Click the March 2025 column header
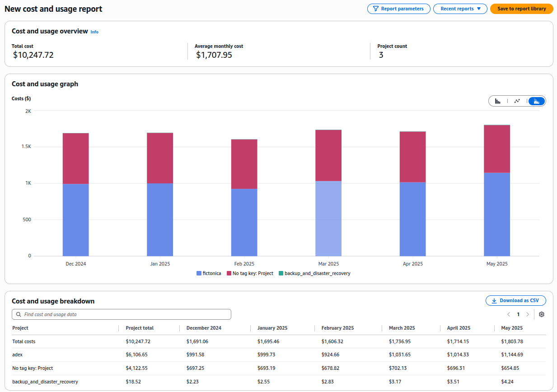This screenshot has width=557, height=392. tap(402, 328)
